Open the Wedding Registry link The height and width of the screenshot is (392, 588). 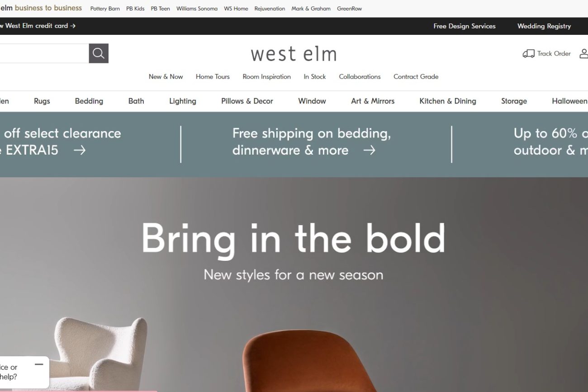tap(544, 26)
